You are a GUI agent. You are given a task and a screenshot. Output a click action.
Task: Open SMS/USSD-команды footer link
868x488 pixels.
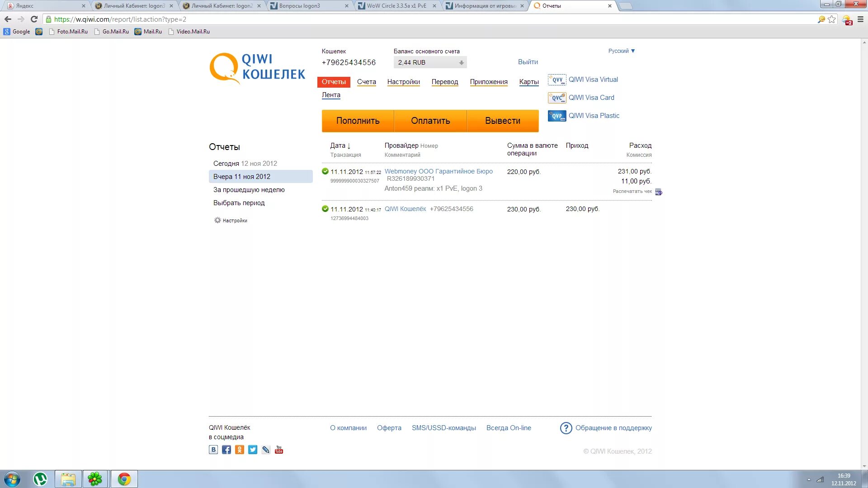click(443, 428)
